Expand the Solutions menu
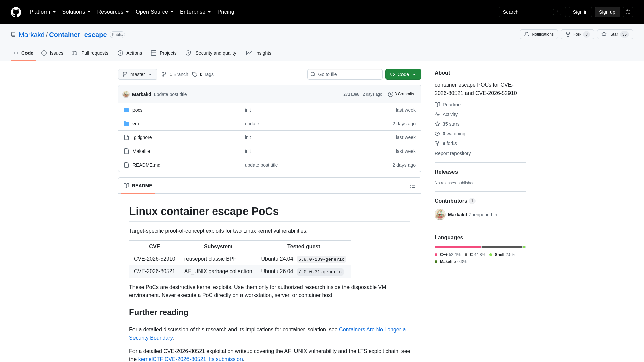The height and width of the screenshot is (362, 644). [76, 12]
